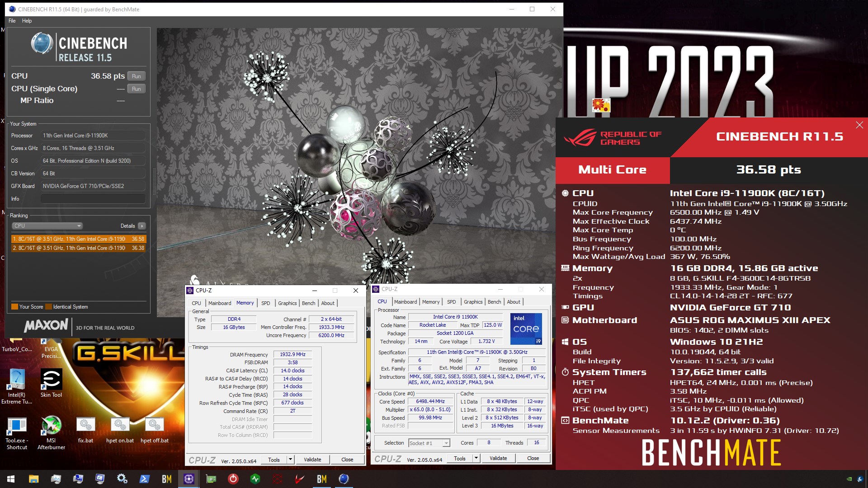Click Close button in Memory CPU-Z window
The width and height of the screenshot is (868, 488).
[347, 460]
